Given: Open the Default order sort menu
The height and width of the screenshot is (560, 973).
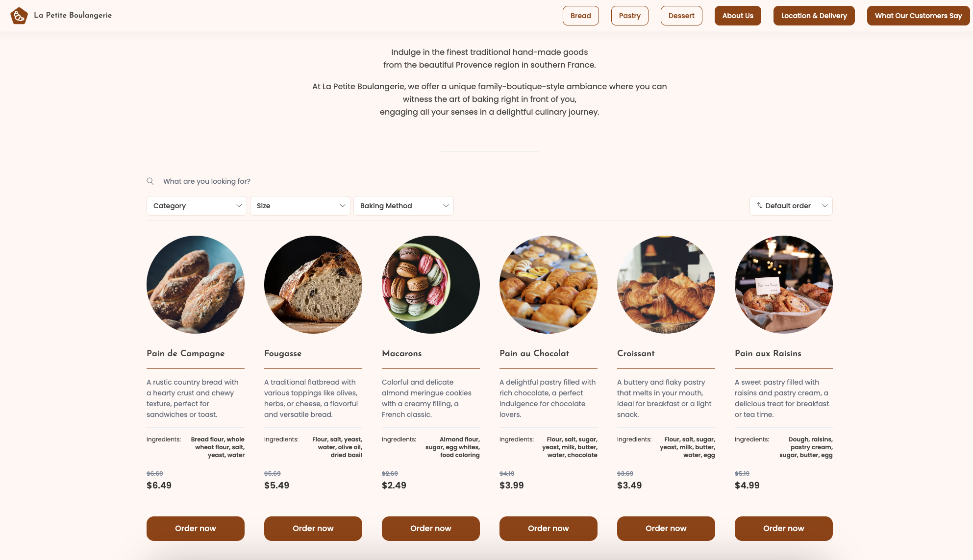Looking at the screenshot, I should click(x=791, y=205).
